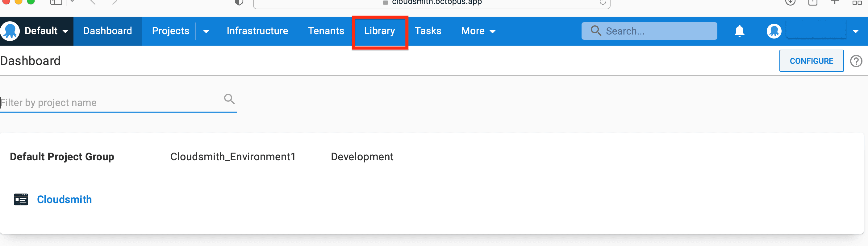Click the browser privacy shield icon
Image resolution: width=868 pixels, height=246 pixels.
coord(239,2)
